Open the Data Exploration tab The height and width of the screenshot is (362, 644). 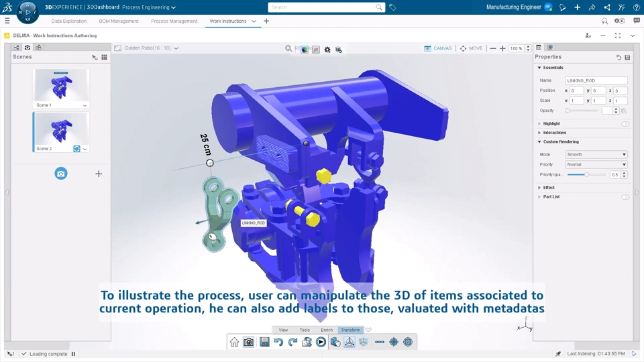(x=69, y=21)
